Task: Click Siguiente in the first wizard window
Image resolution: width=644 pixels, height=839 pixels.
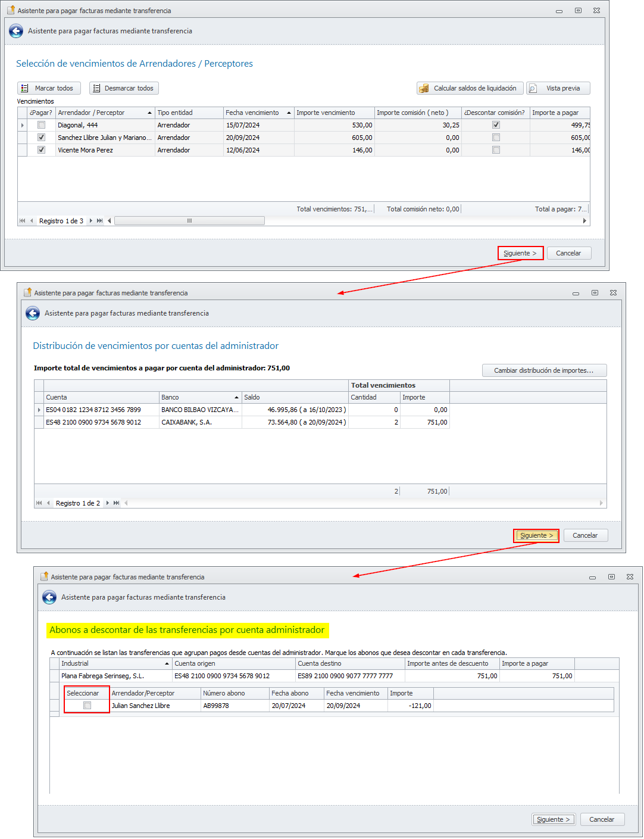Action: tap(520, 253)
